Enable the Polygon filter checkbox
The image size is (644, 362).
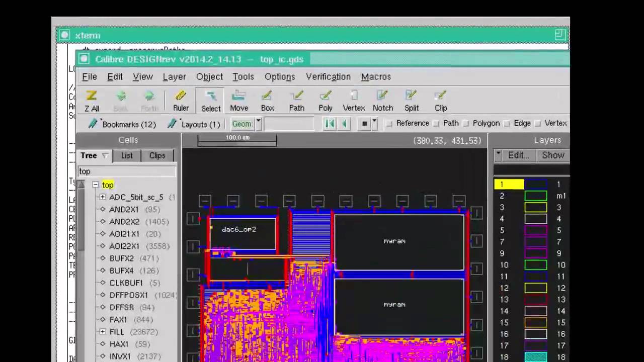click(x=466, y=124)
